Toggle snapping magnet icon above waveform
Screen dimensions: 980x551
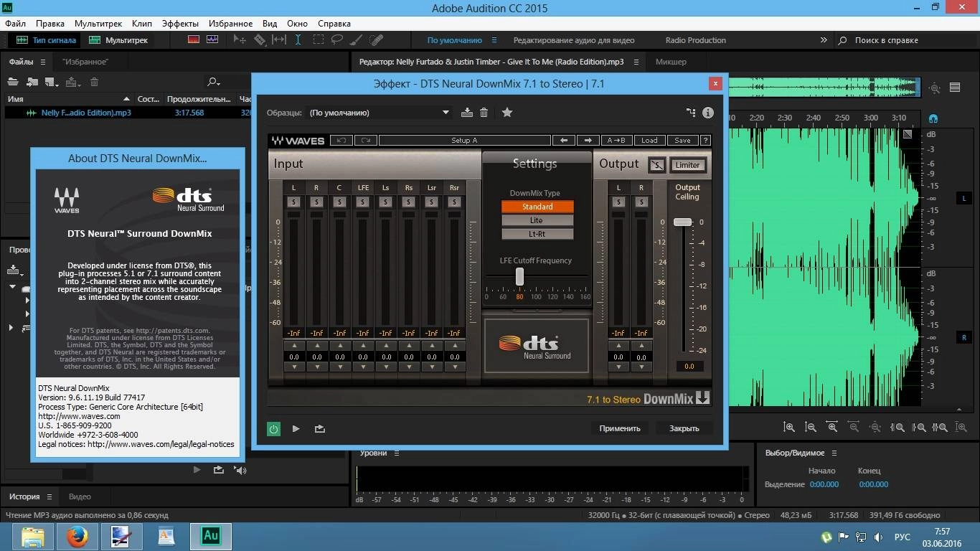tap(933, 118)
